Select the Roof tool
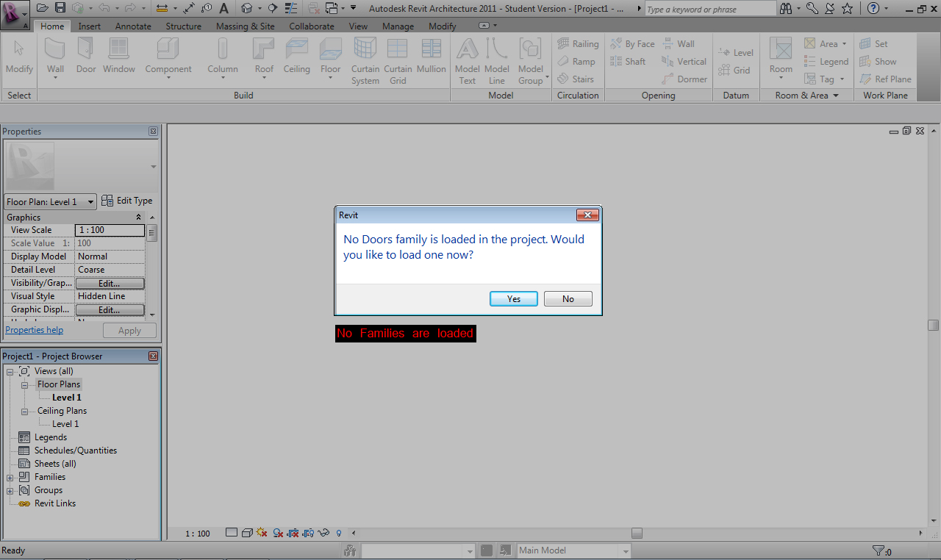This screenshot has width=941, height=560. click(x=264, y=57)
